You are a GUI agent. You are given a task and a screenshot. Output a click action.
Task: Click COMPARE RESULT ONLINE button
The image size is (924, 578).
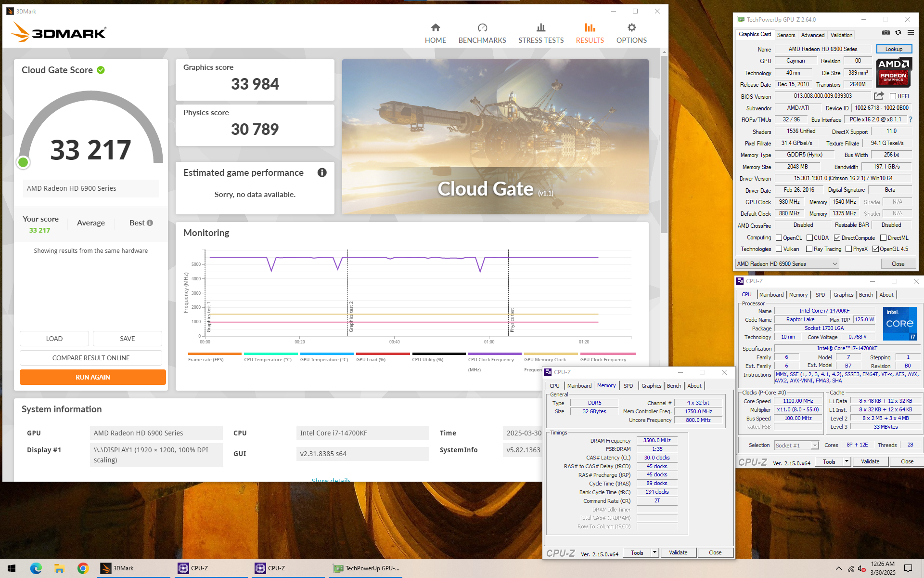91,358
